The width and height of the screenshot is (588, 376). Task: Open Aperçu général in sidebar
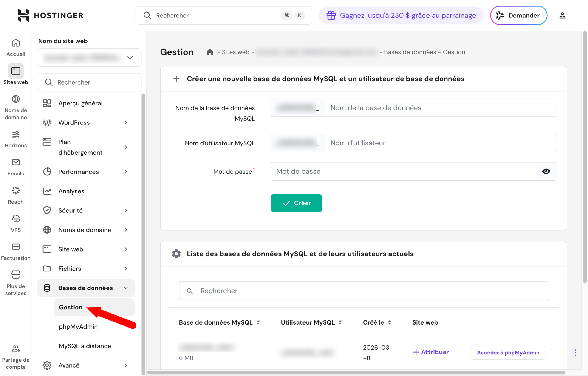(x=86, y=103)
